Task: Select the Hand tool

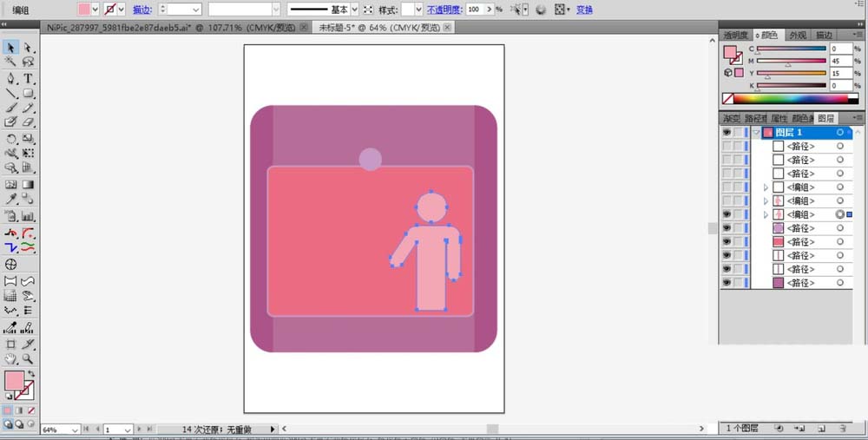Action: (x=11, y=358)
